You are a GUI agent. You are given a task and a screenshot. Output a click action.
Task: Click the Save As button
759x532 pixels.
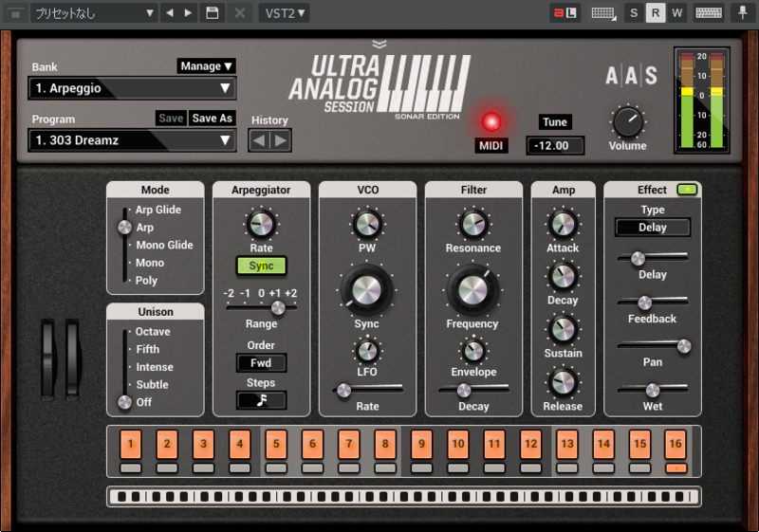coord(212,118)
